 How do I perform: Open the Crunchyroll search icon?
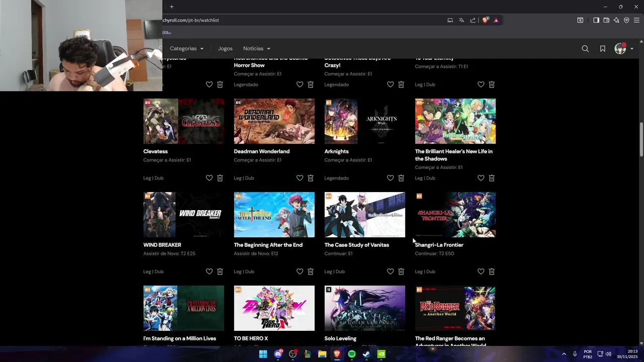click(585, 49)
